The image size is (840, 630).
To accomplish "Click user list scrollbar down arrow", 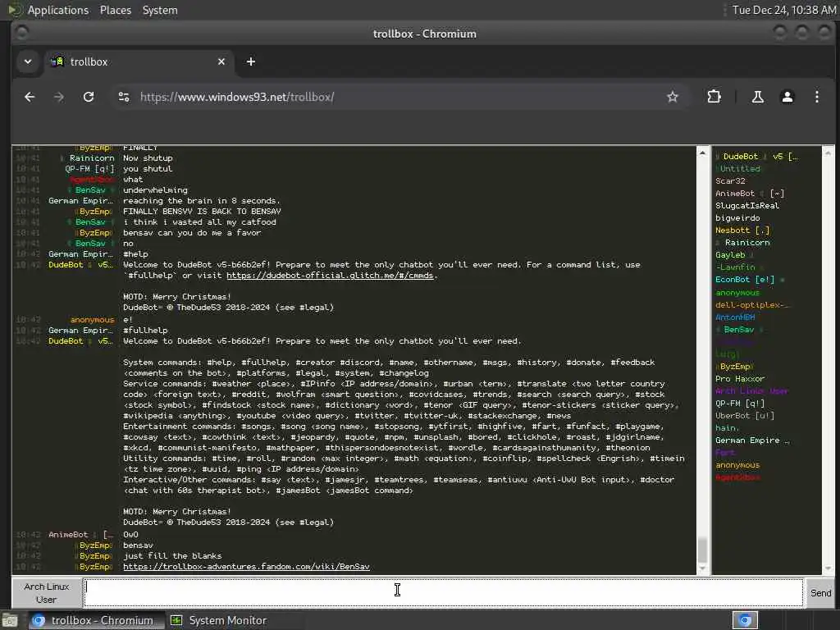I will (x=828, y=568).
